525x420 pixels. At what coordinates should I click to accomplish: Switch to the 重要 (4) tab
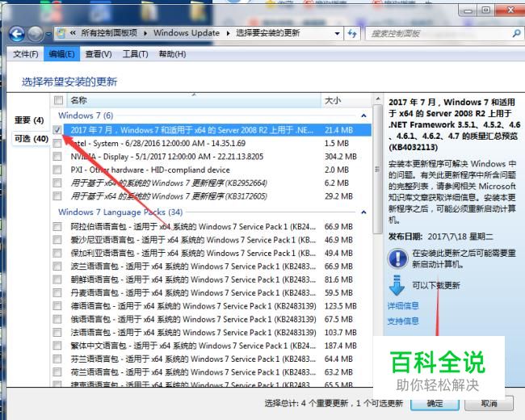[x=29, y=120]
